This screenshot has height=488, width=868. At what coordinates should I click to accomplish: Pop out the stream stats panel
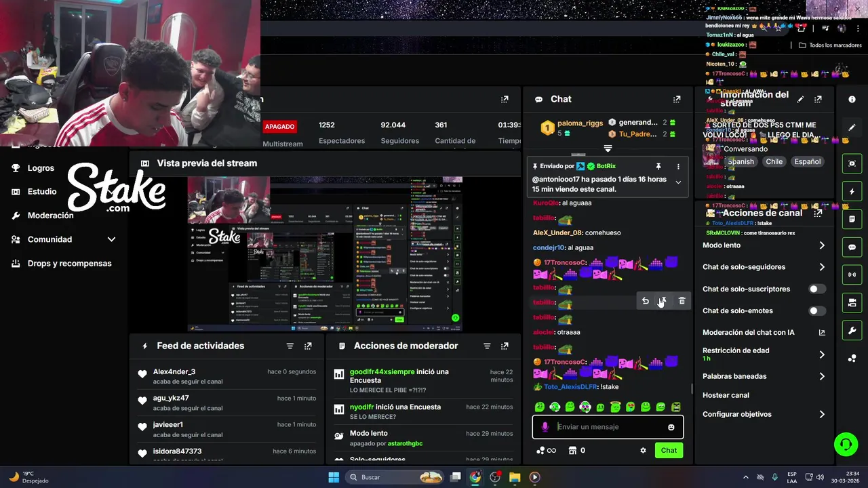(505, 99)
